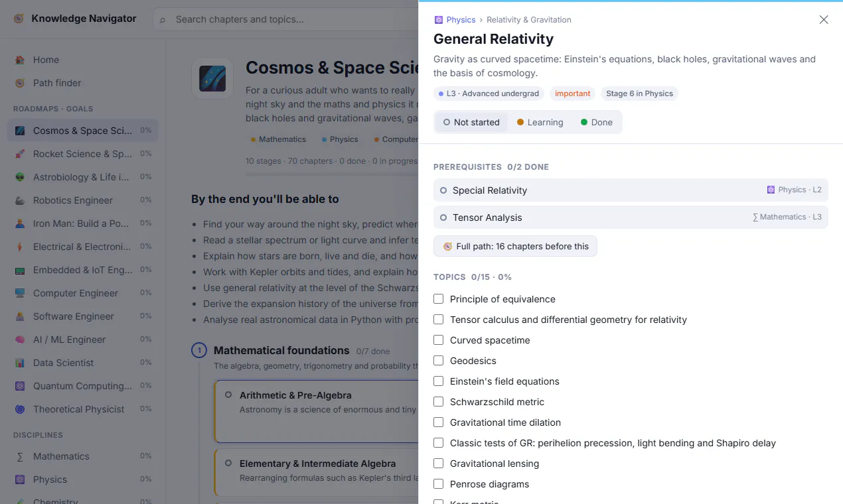843x504 pixels.
Task: Open the Arithmetic & Pre-Algebra chapter card
Action: pyautogui.click(x=317, y=411)
